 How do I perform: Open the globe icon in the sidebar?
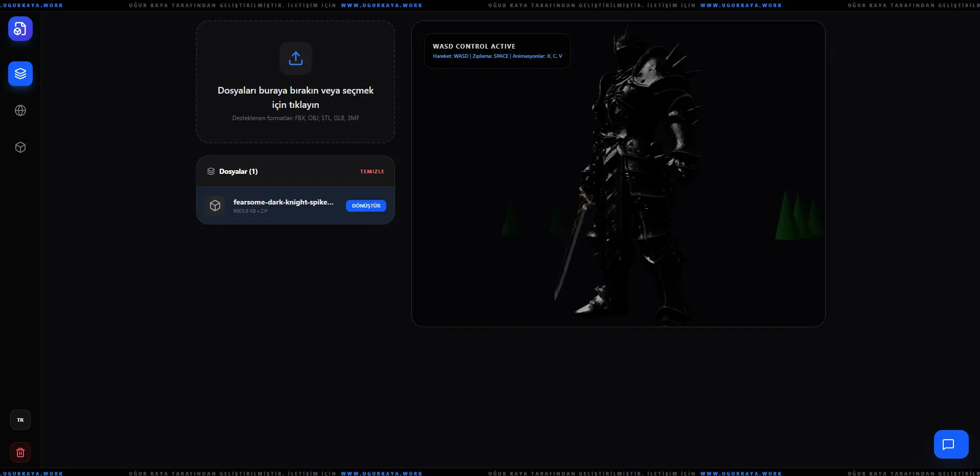pos(20,110)
